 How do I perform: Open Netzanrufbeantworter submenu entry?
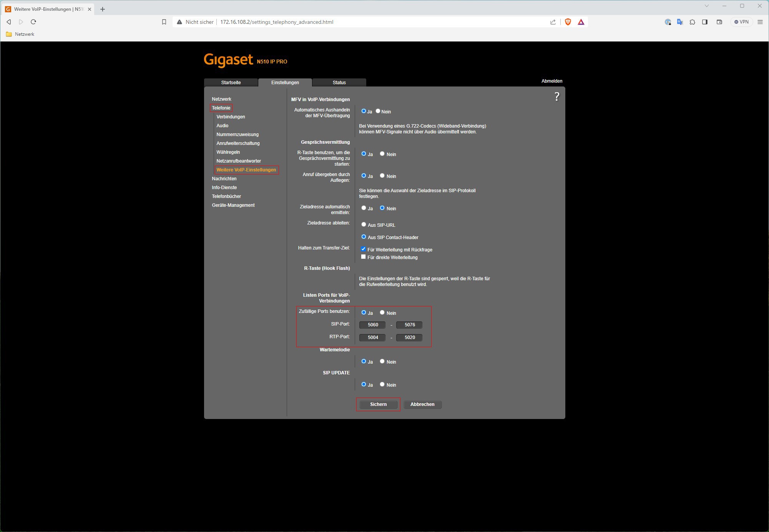[x=239, y=161]
